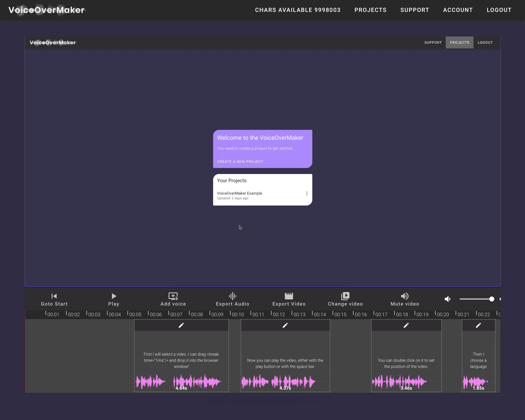Mute playback with the speaker icon
The width and height of the screenshot is (525, 420).
(447, 299)
